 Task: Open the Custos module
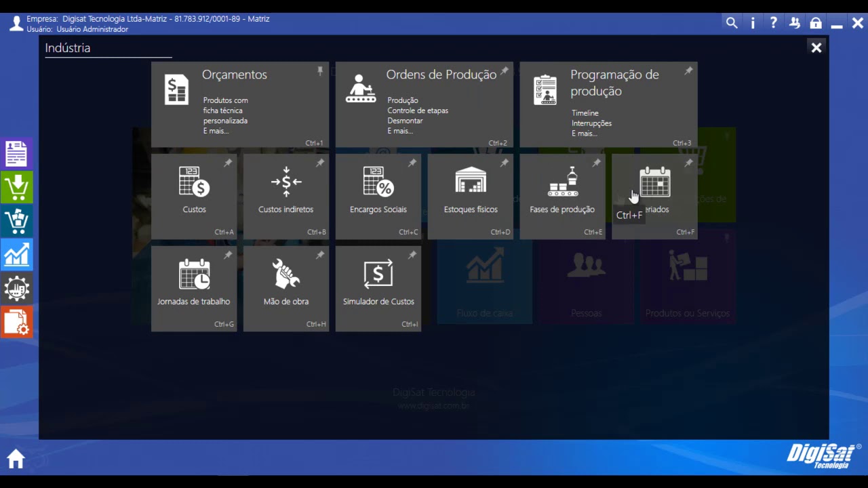point(194,197)
